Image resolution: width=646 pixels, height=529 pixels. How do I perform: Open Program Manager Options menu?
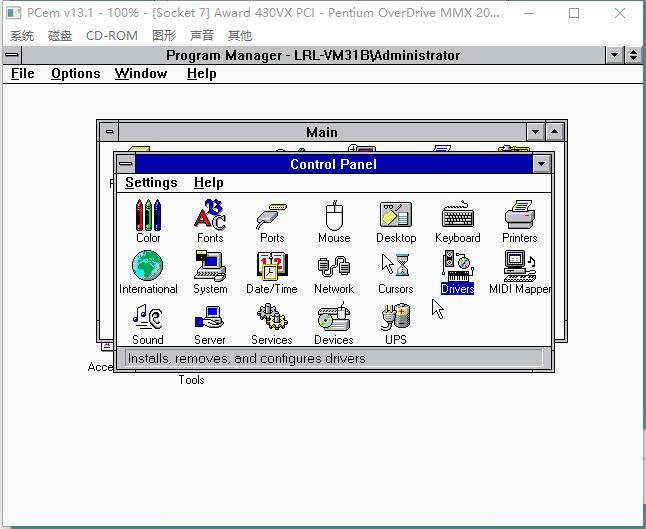pos(76,74)
